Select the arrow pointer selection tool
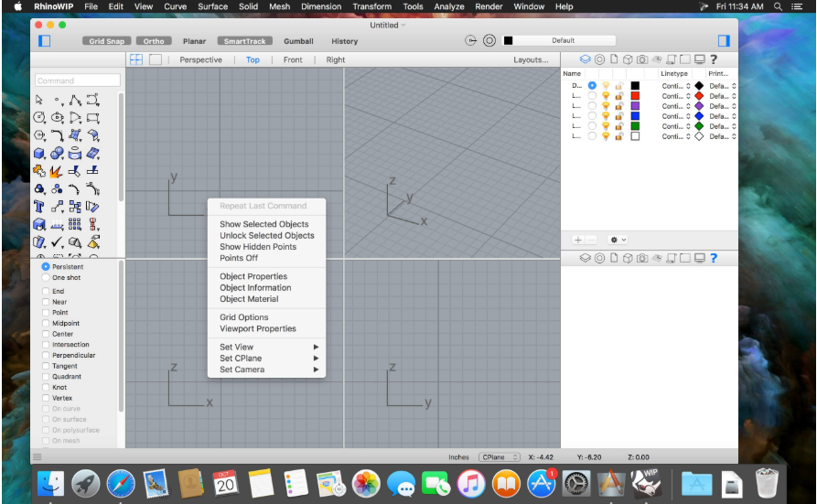Viewport: 817px width, 504px height. click(39, 100)
